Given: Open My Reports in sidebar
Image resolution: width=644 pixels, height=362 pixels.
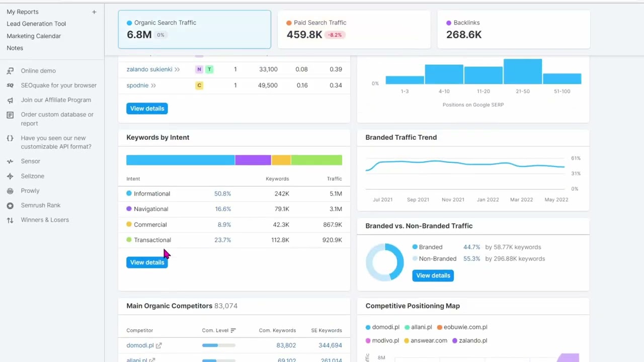Looking at the screenshot, I should [23, 12].
